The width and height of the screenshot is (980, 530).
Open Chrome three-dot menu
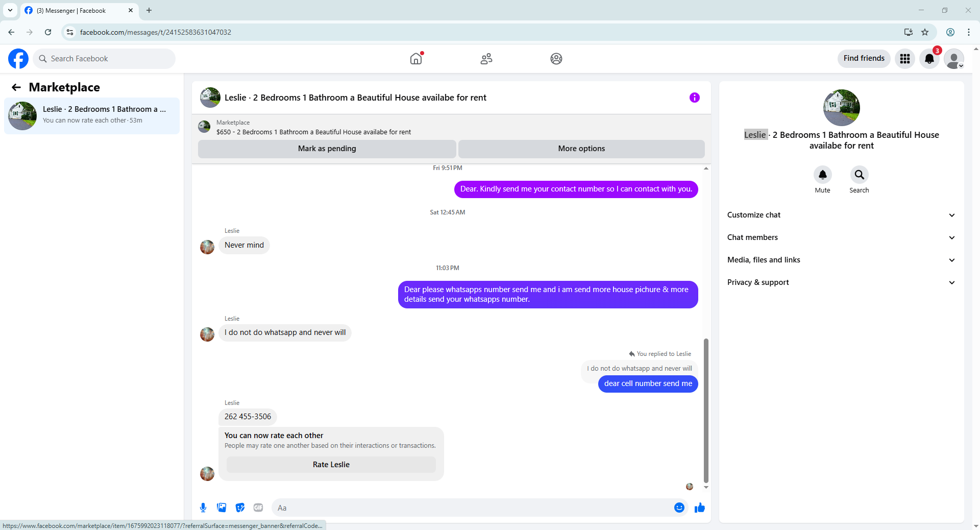(x=969, y=32)
